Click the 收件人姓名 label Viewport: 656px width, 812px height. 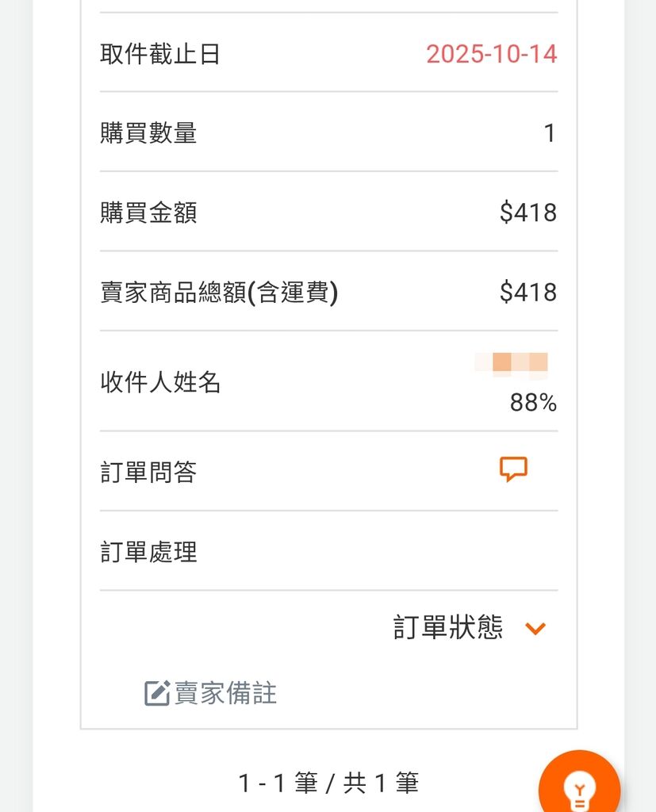pyautogui.click(x=160, y=383)
